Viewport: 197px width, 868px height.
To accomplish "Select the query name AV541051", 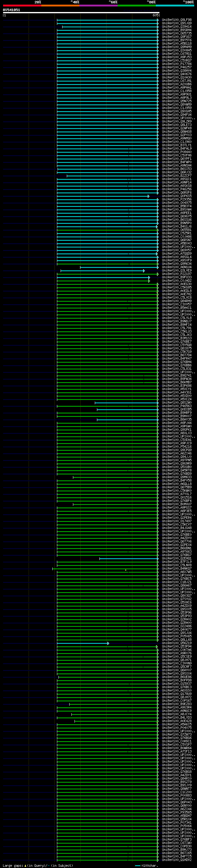I will pos(11,10).
